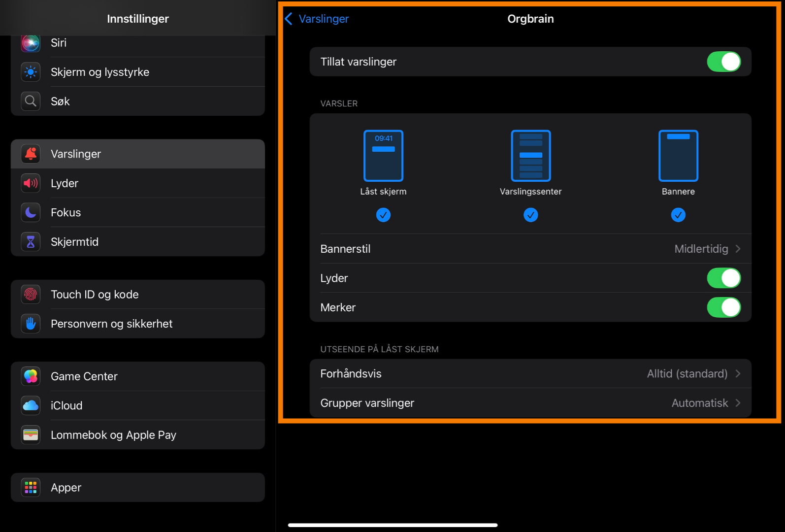Go back to Varslinger
The width and height of the screenshot is (785, 532).
pos(317,19)
